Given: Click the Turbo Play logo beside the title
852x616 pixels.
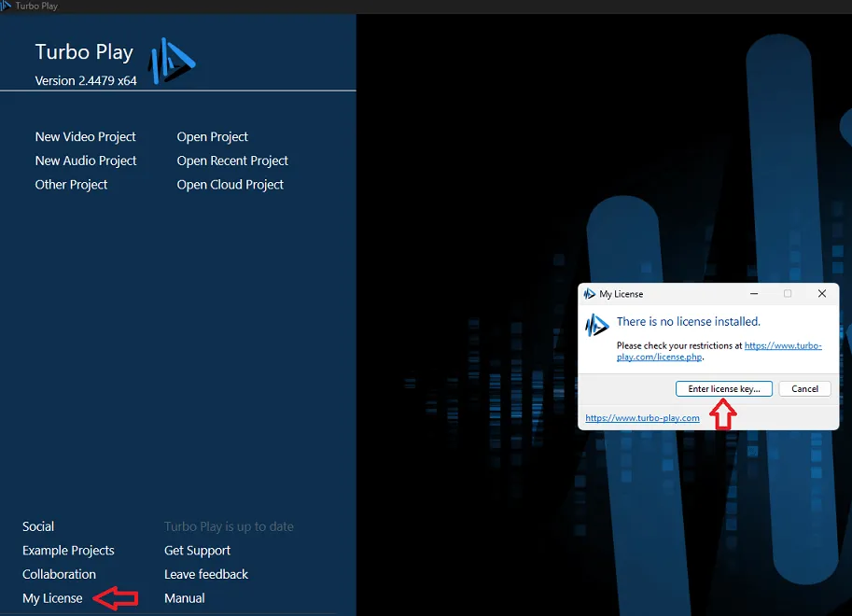Looking at the screenshot, I should pyautogui.click(x=172, y=61).
